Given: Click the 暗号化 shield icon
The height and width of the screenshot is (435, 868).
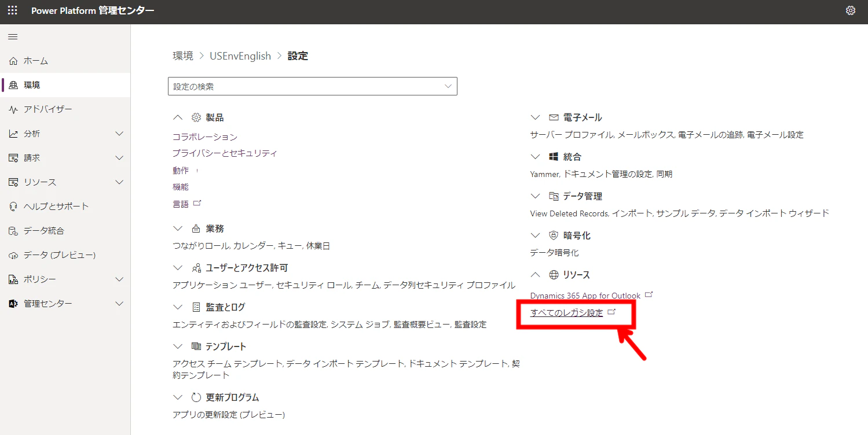Looking at the screenshot, I should [x=554, y=235].
